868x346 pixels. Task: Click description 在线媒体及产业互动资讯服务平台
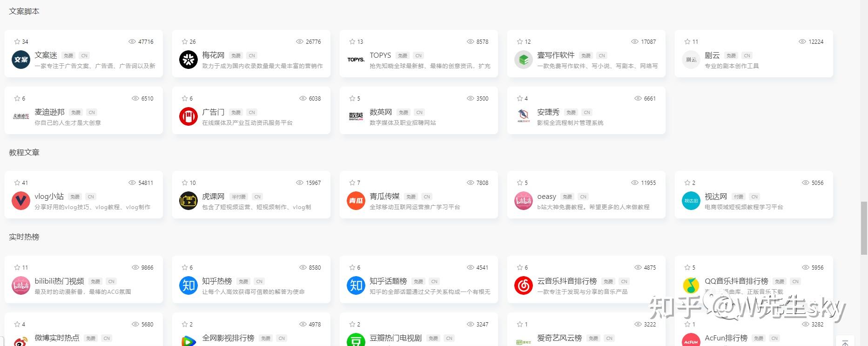point(247,122)
